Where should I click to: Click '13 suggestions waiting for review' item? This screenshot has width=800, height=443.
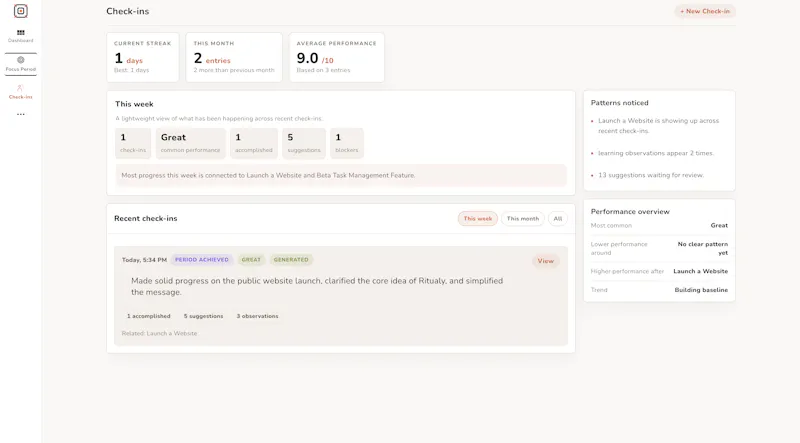click(x=651, y=175)
